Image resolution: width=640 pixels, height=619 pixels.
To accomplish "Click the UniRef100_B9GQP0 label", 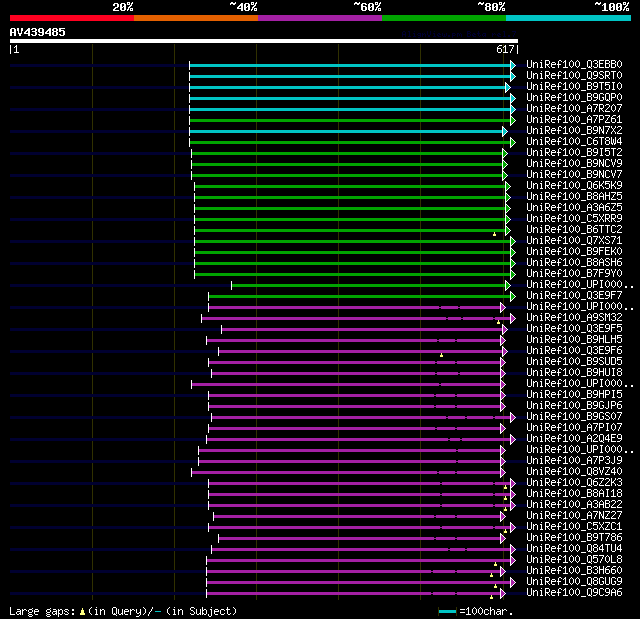I will click(574, 98).
